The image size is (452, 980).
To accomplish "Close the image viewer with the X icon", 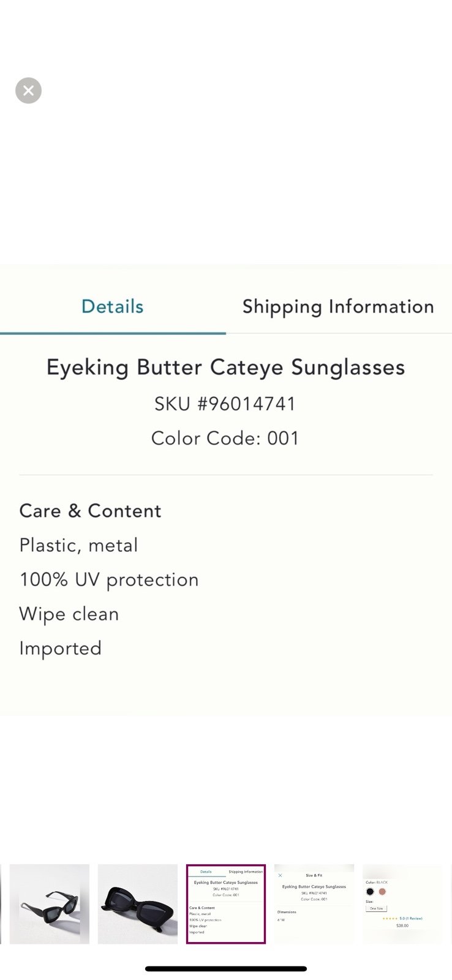I will 28,91.
